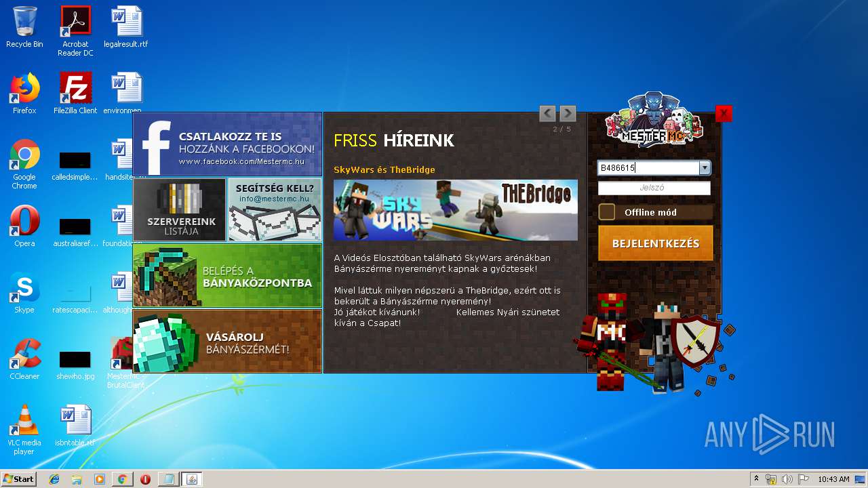Show hidden tray icons arrow
The image size is (868, 488).
coord(756,479)
